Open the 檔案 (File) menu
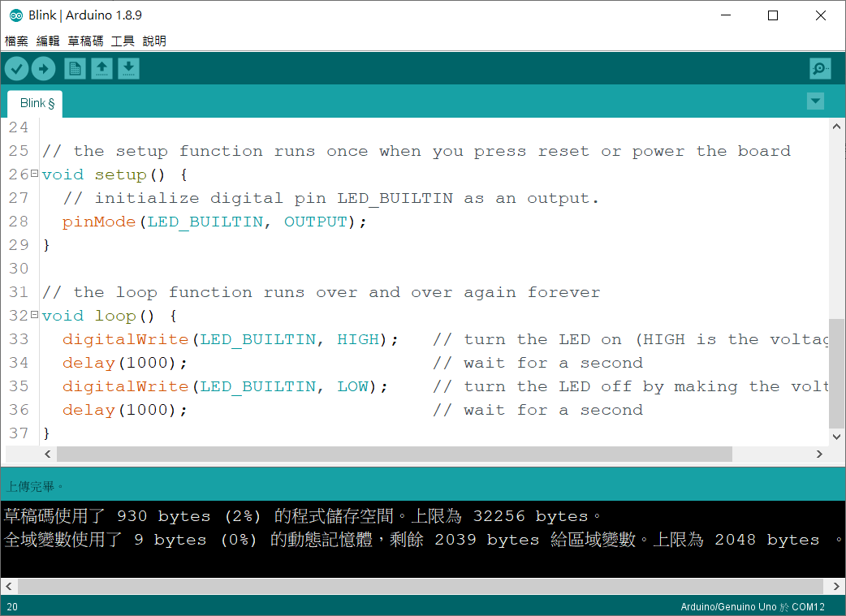This screenshot has width=846, height=616. 16,40
